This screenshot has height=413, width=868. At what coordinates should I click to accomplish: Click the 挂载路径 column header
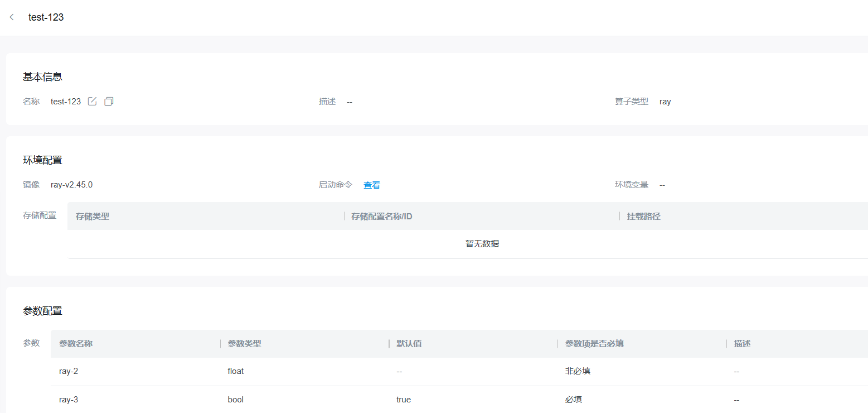click(x=643, y=217)
